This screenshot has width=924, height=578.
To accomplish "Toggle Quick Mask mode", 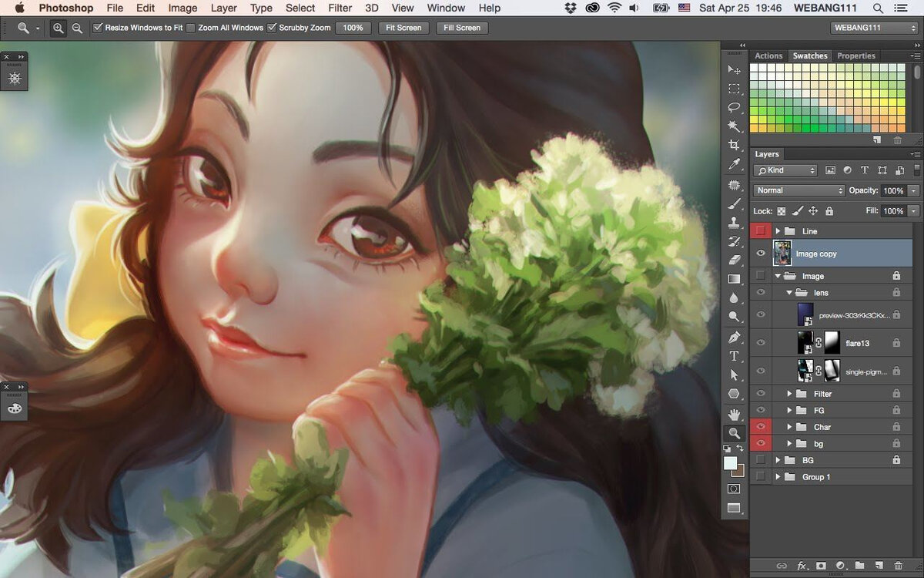I will pyautogui.click(x=734, y=489).
